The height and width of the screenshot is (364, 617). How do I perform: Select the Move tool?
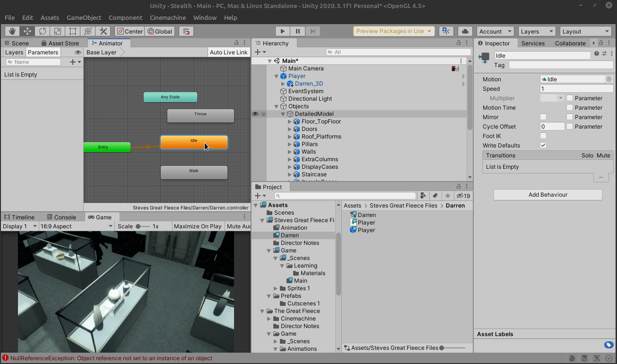(27, 31)
